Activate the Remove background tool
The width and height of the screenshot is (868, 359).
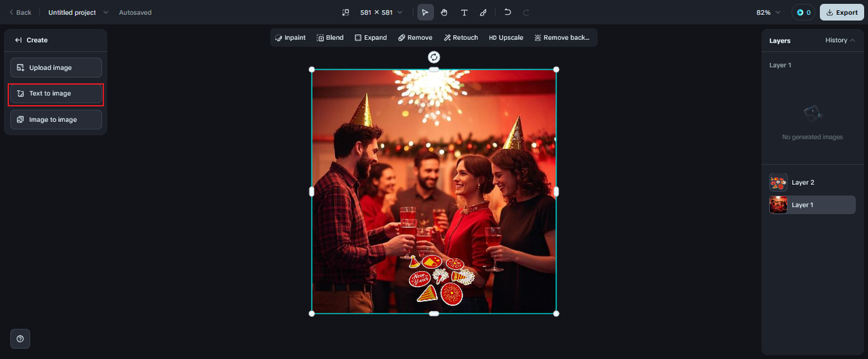pyautogui.click(x=561, y=38)
